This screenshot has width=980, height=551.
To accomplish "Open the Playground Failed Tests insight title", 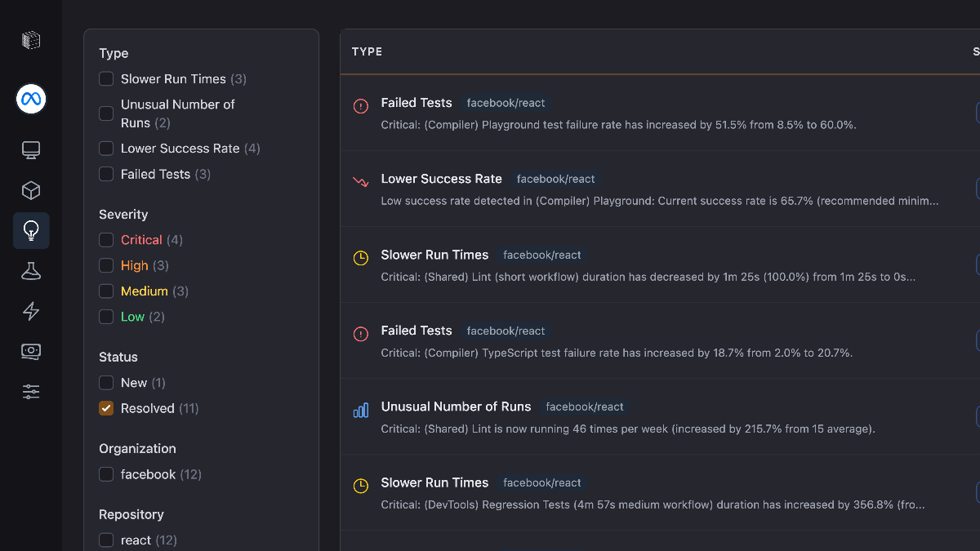I will coord(416,103).
